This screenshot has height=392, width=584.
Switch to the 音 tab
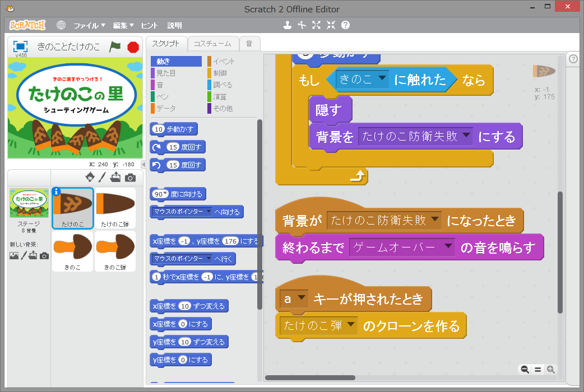click(x=249, y=44)
